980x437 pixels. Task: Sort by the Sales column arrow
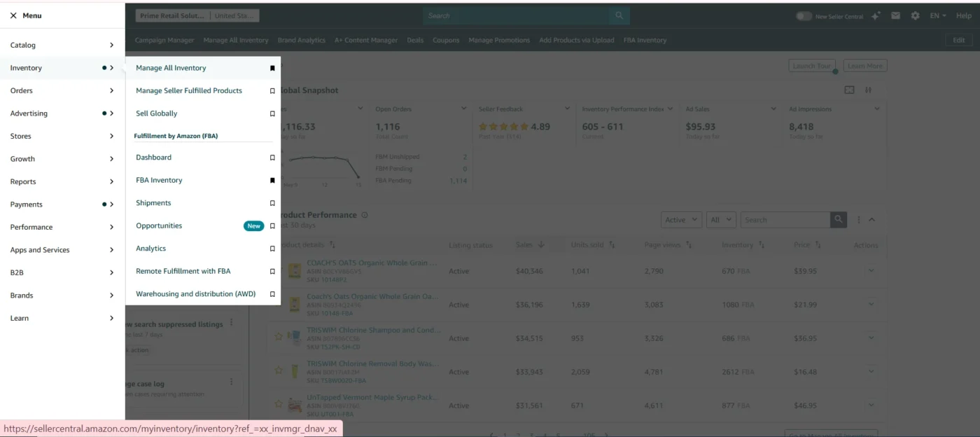point(541,245)
